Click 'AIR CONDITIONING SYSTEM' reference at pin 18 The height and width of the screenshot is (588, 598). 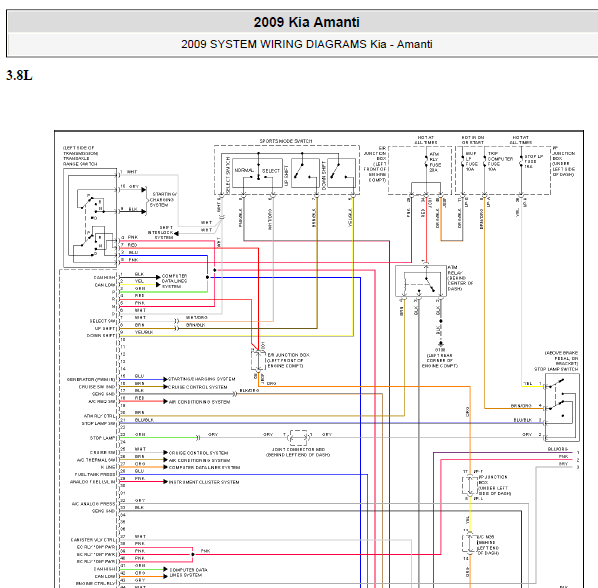[199, 402]
